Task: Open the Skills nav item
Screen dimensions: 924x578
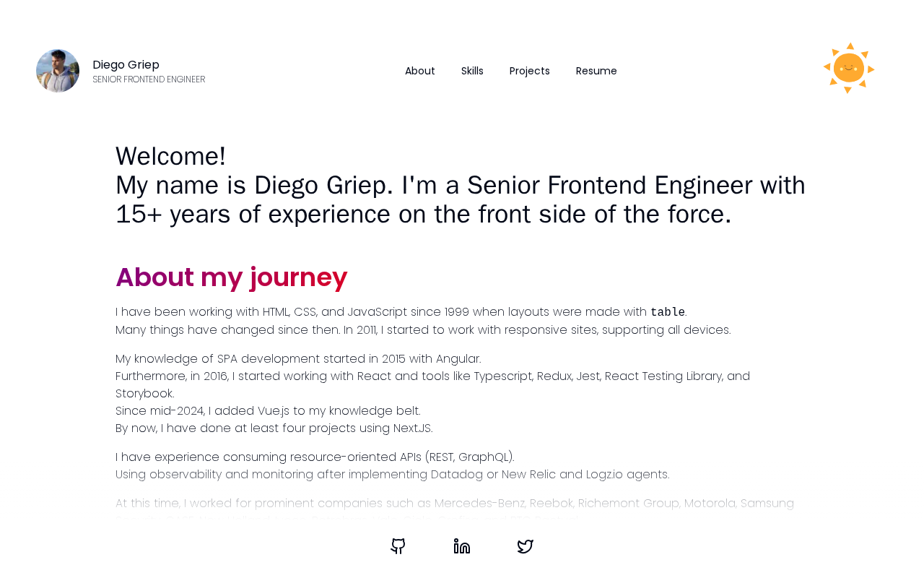Action: click(472, 71)
